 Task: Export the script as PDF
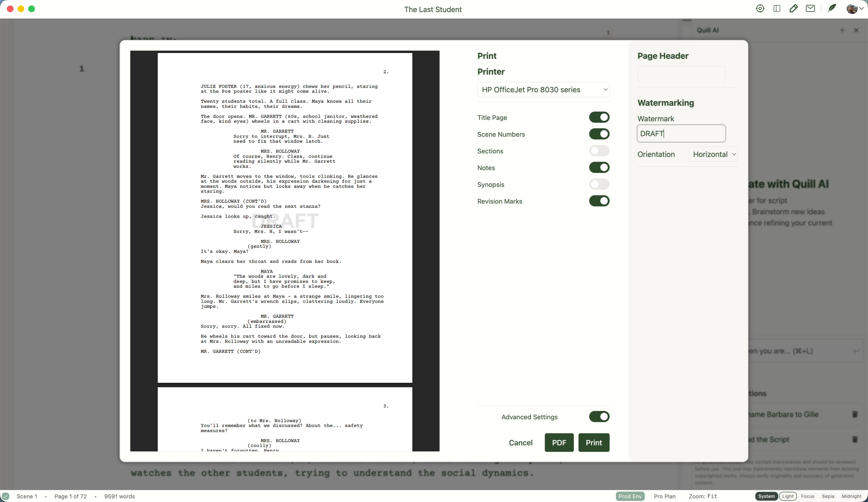559,443
